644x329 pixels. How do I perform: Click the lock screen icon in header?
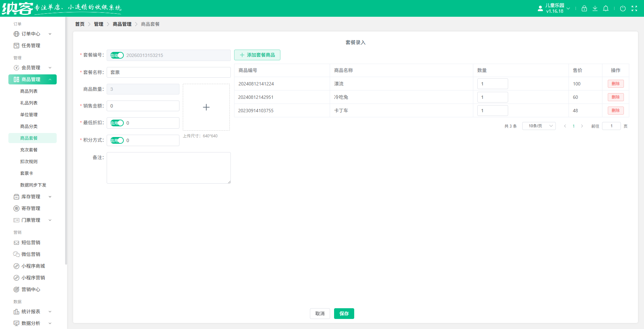click(584, 8)
